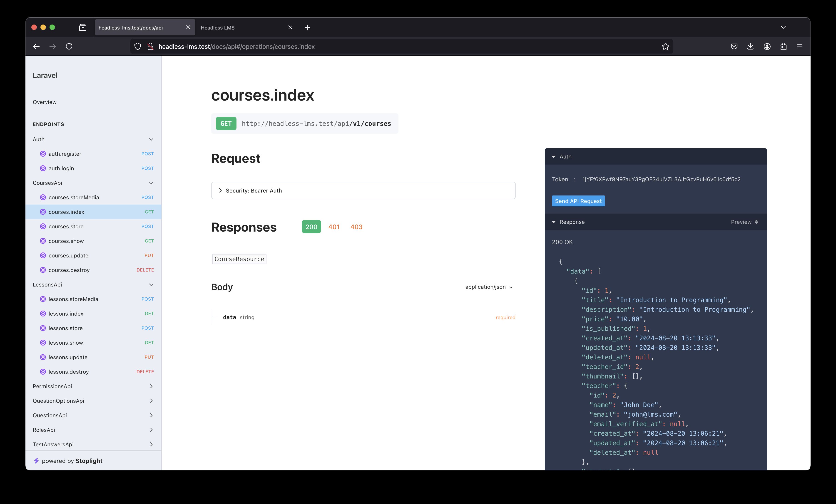Image resolution: width=836 pixels, height=504 pixels.
Task: Open the account profile icon
Action: click(767, 47)
